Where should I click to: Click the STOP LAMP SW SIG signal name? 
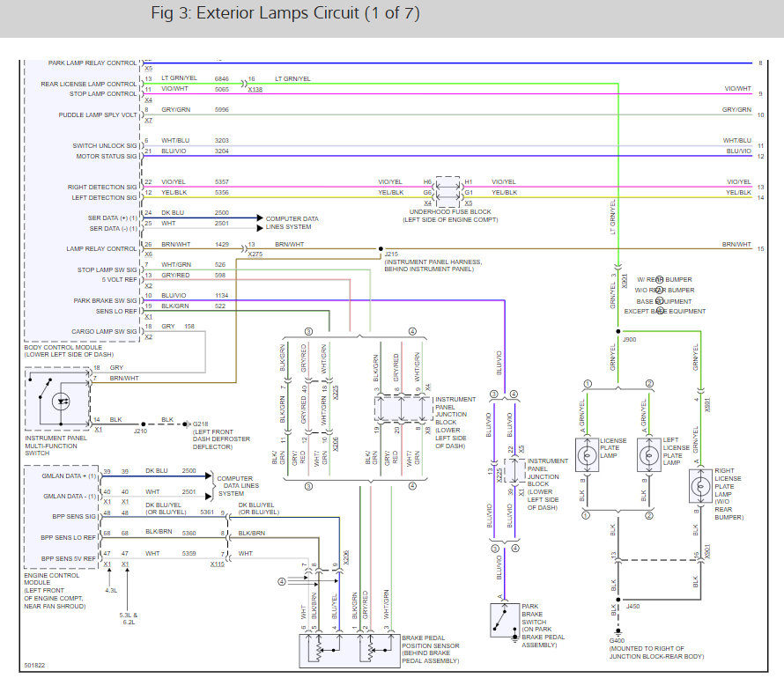107,269
